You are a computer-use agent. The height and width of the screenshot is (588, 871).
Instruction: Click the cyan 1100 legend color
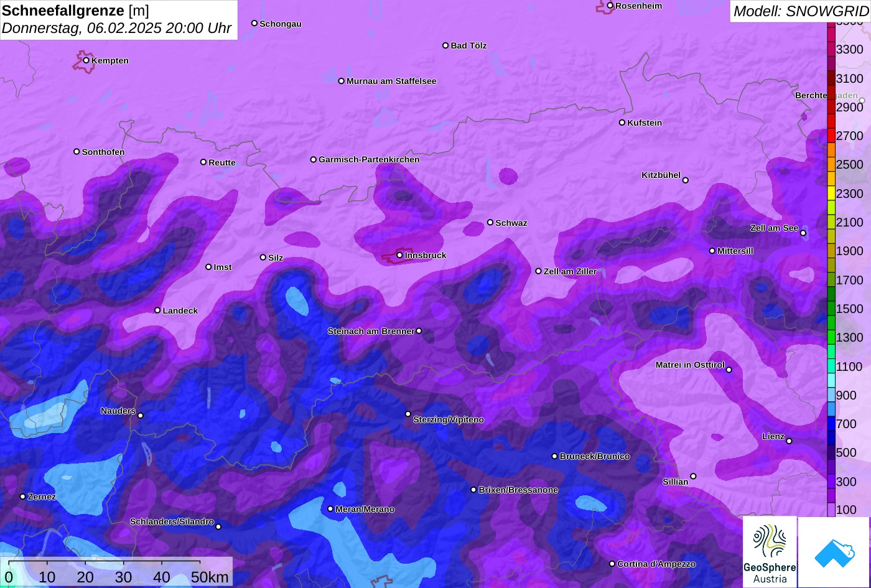click(x=831, y=366)
